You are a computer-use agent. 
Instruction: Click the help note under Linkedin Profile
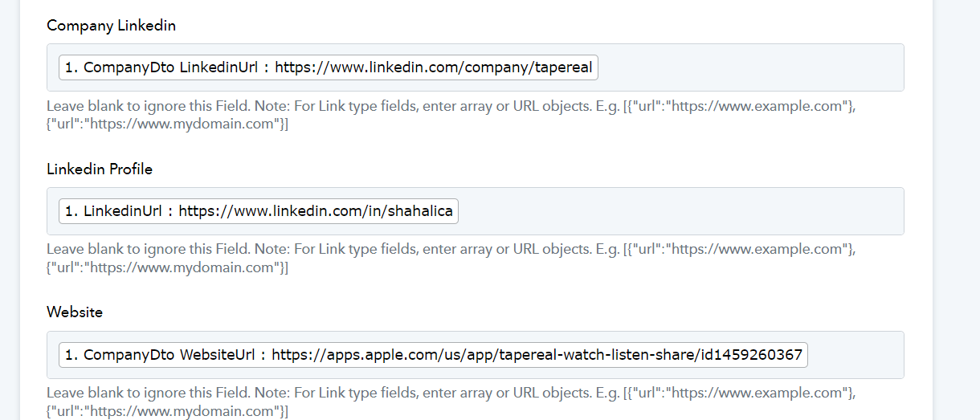point(451,259)
